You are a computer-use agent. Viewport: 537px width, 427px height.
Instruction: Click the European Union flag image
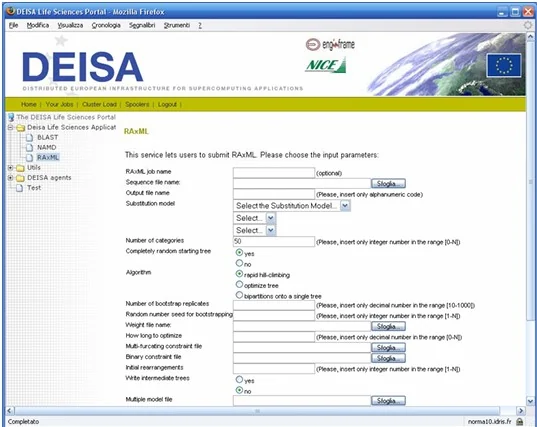pyautogui.click(x=504, y=65)
